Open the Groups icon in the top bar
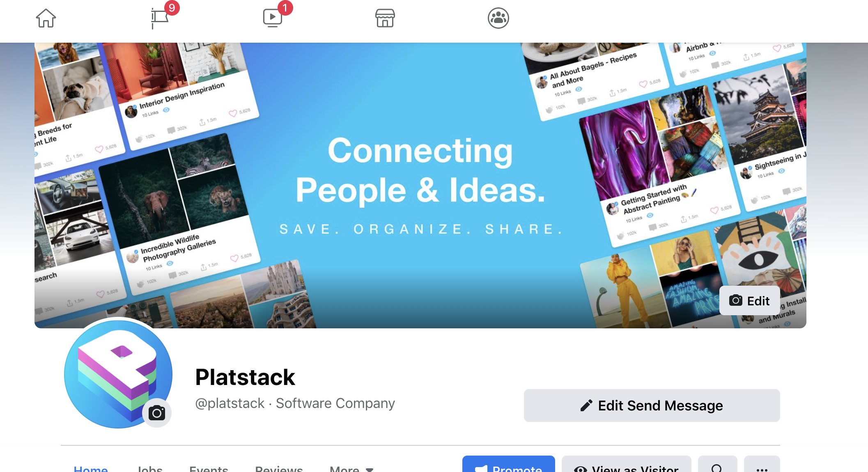 pyautogui.click(x=498, y=18)
